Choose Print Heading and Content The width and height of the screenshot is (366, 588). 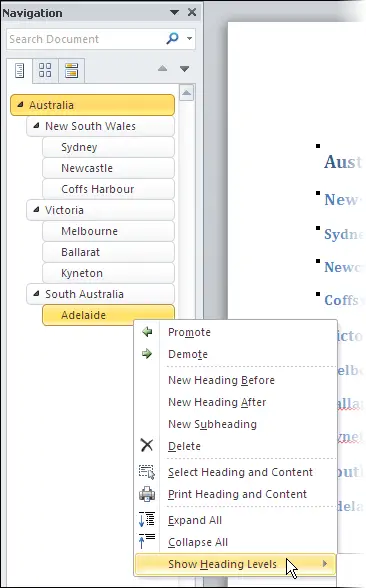pos(236,494)
